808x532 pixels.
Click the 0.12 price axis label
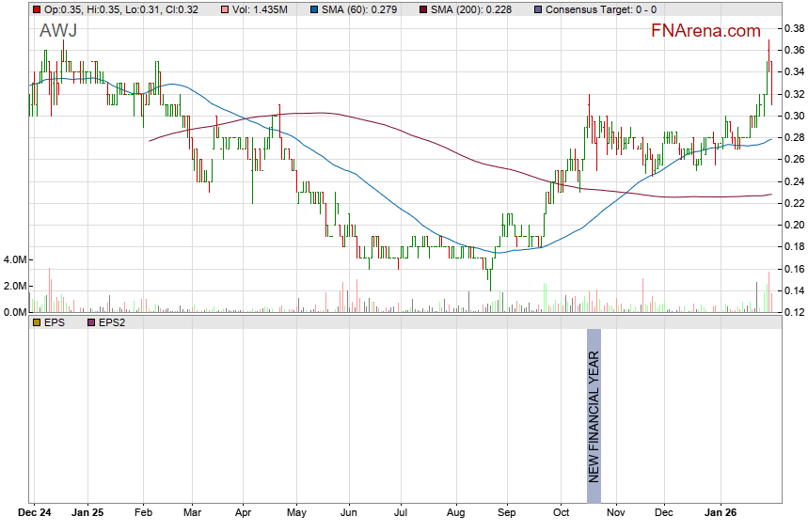[x=793, y=312]
